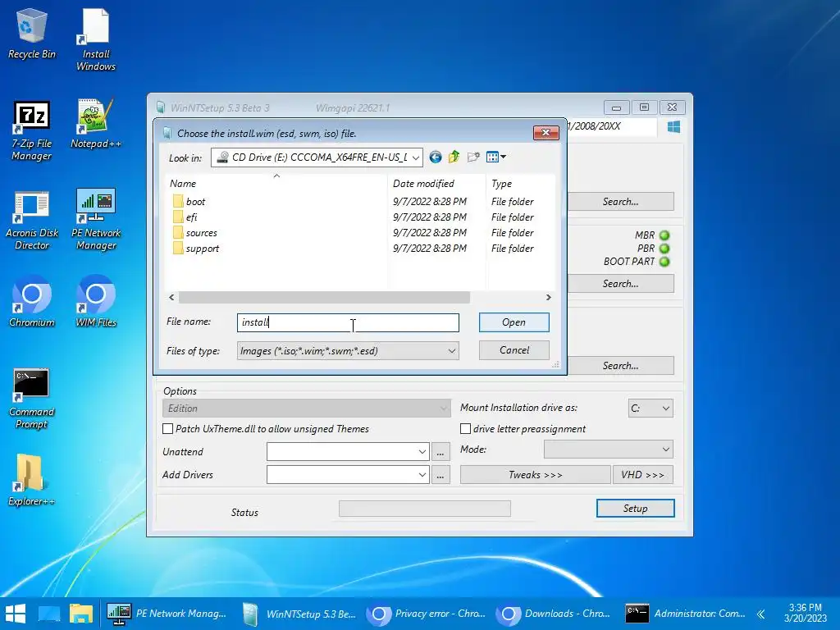Browse for Unattend file button

click(x=441, y=452)
